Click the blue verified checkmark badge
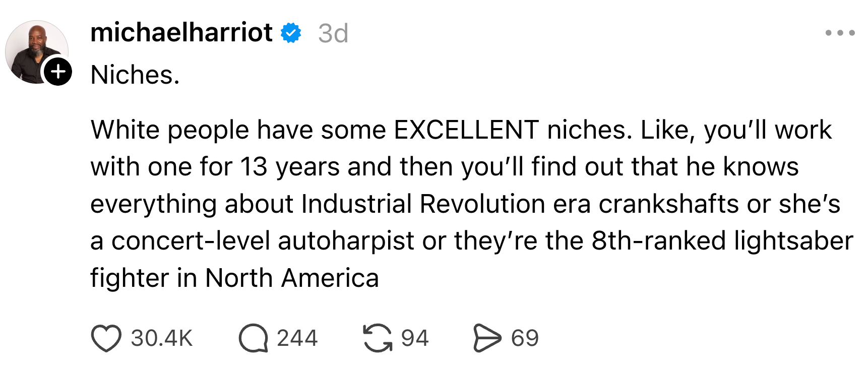The width and height of the screenshot is (868, 368). point(291,33)
